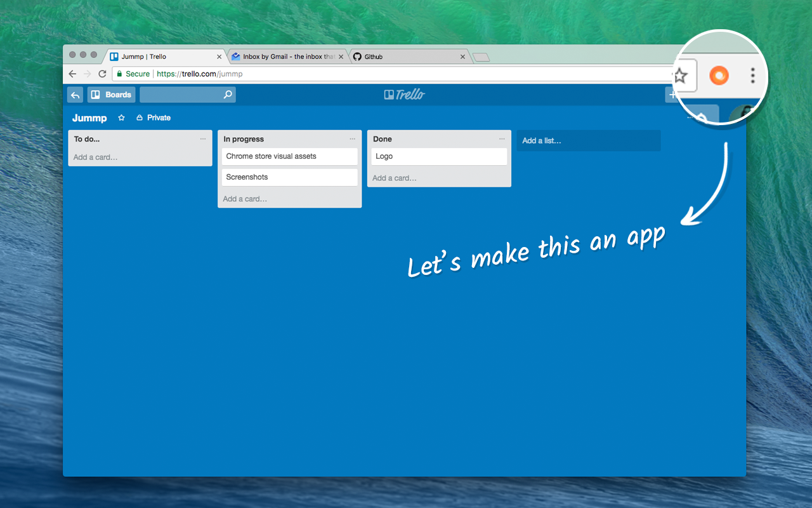Click the orange Jummp extension icon

pos(719,76)
